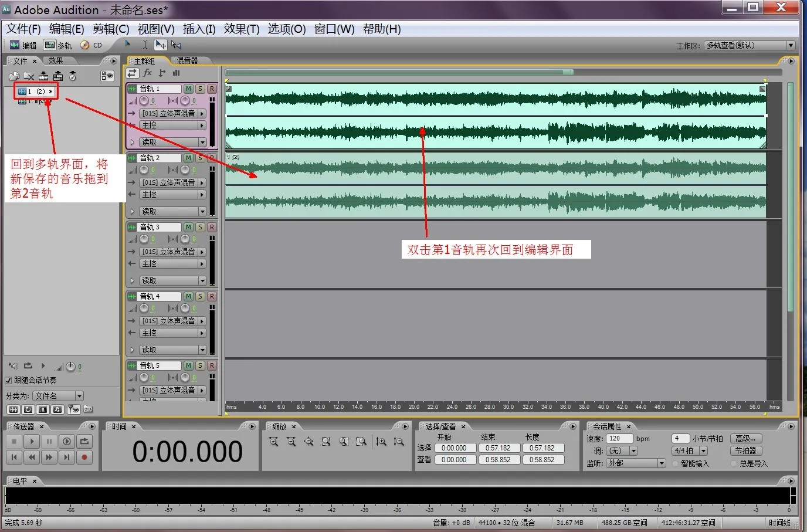
Task: Click the zoom in horizontally icon
Action: coord(273,442)
